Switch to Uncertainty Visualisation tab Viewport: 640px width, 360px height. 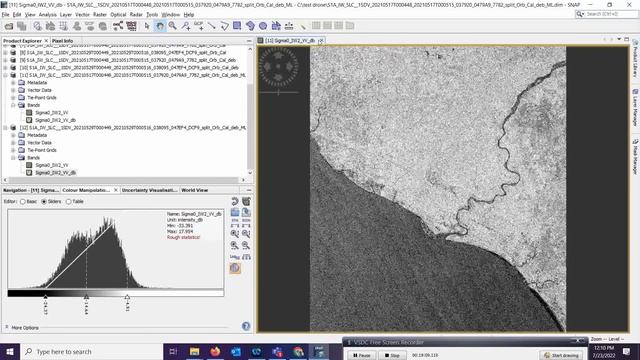point(149,190)
